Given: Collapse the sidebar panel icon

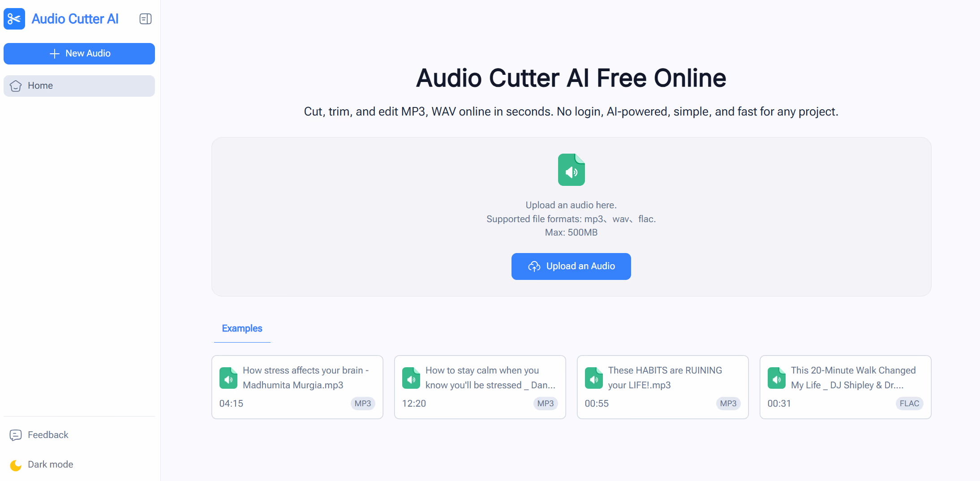Looking at the screenshot, I should 146,19.
